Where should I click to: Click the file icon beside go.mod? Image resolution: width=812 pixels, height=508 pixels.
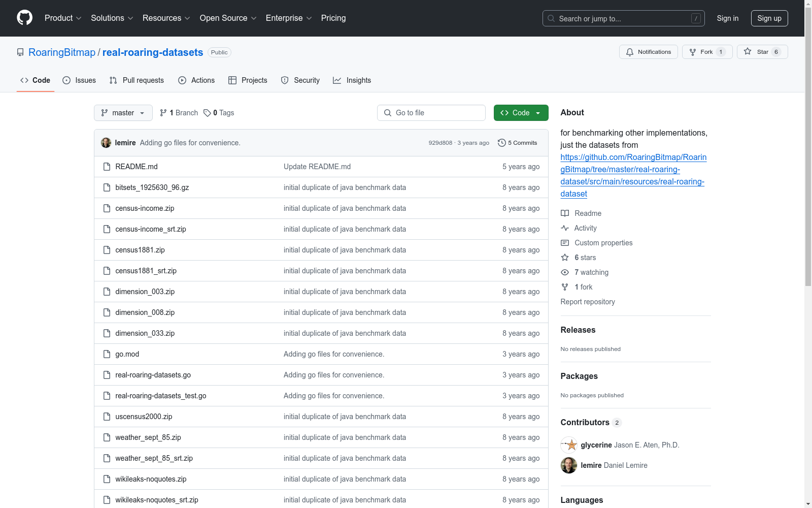107,354
